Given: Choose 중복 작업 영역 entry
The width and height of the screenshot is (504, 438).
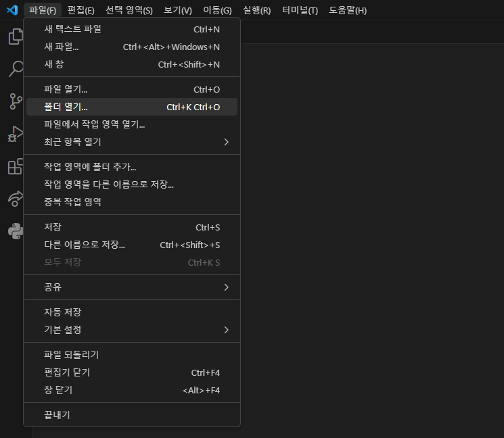Looking at the screenshot, I should [132, 202].
